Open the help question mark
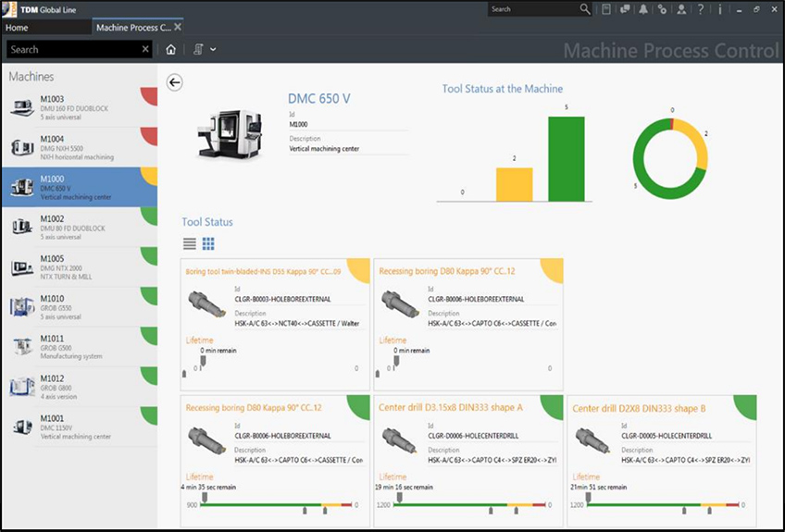785x532 pixels. click(701, 9)
